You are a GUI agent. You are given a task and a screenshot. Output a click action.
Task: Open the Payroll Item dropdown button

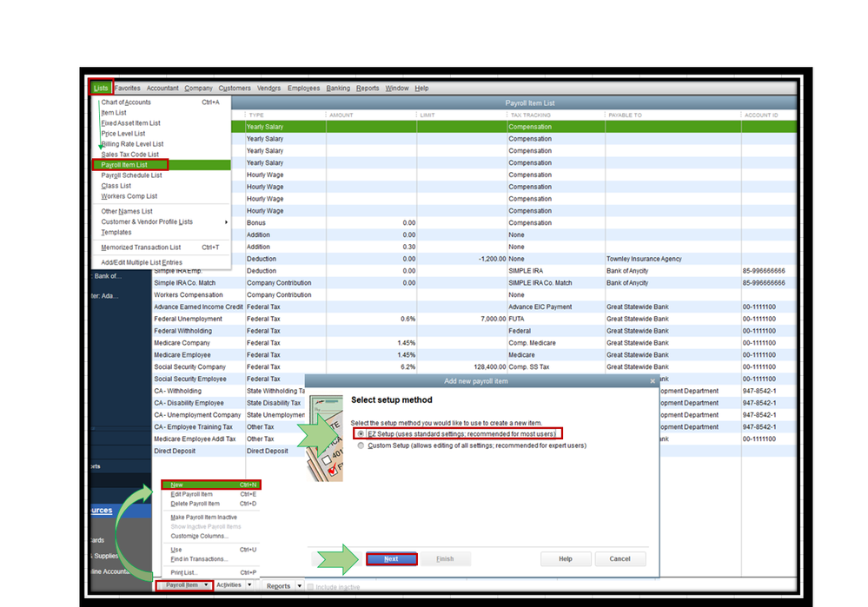(184, 585)
